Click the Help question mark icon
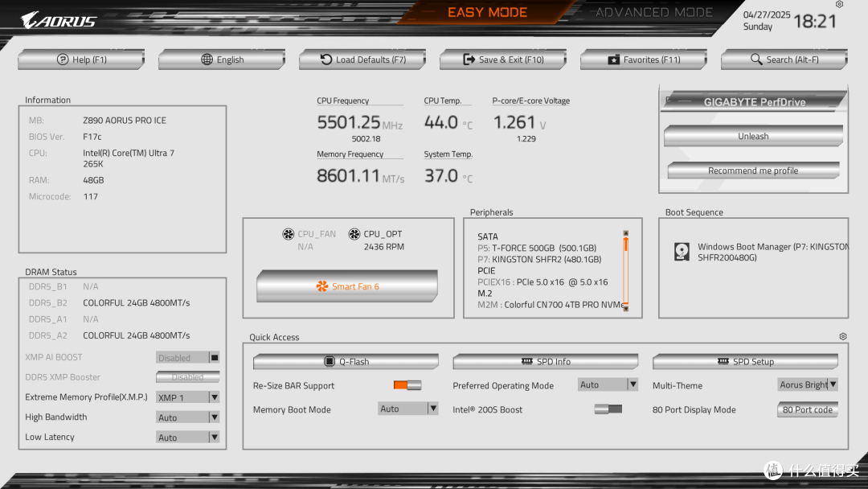 point(63,60)
